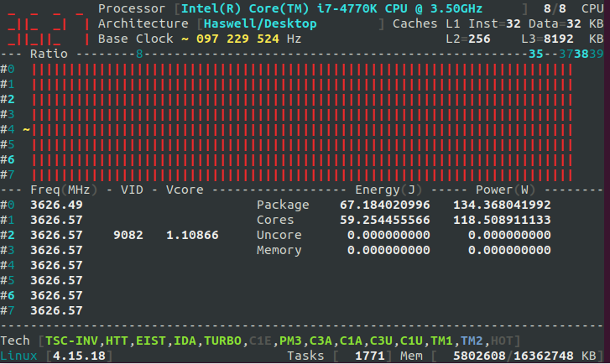610x364 pixels.
Task: Click the ratio marker 35 on the Ratio ruler
Action: [535, 54]
